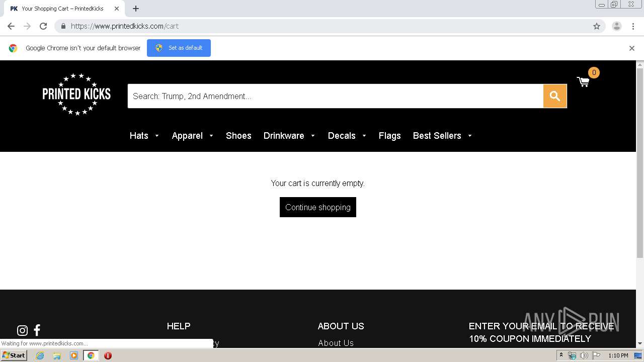This screenshot has height=362, width=644.
Task: Open Chrome three-dot menu
Action: point(633,26)
